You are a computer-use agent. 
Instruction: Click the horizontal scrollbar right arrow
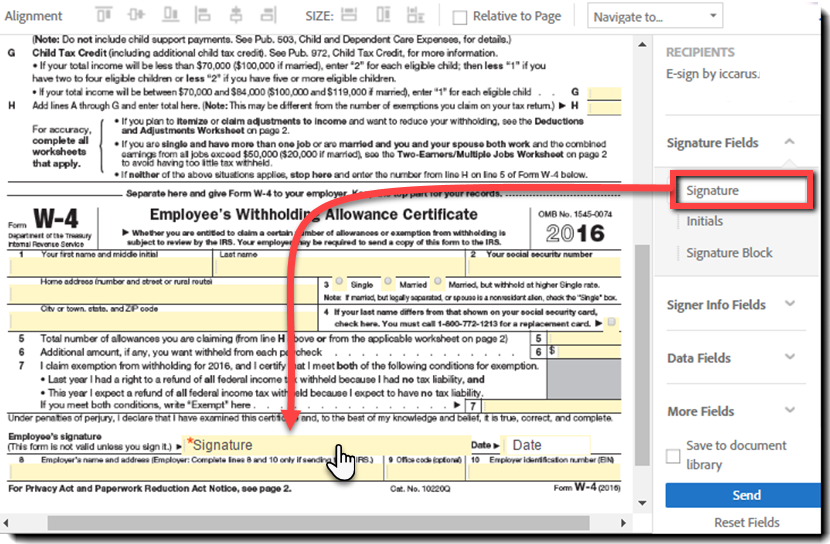[624, 523]
